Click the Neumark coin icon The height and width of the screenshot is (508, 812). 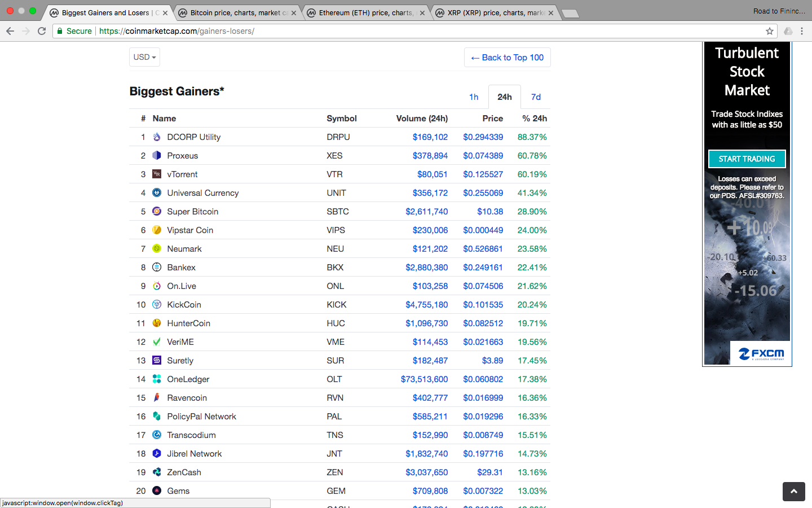pos(157,249)
